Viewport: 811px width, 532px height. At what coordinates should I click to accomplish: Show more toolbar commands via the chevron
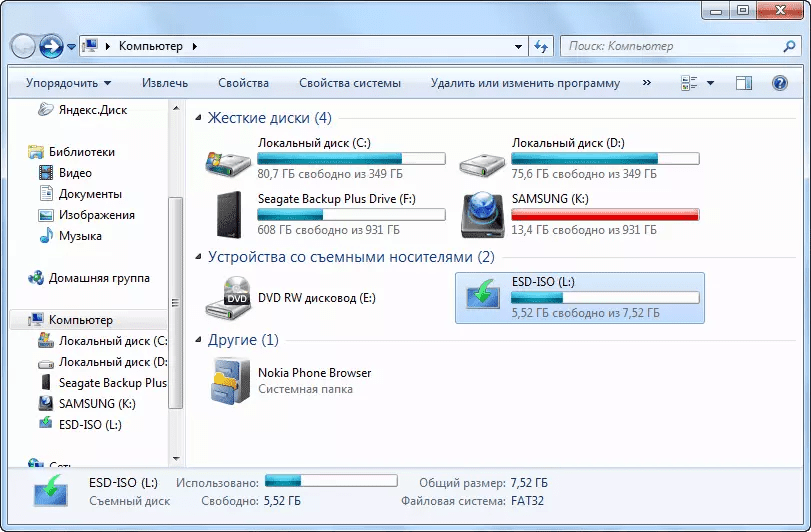click(647, 82)
